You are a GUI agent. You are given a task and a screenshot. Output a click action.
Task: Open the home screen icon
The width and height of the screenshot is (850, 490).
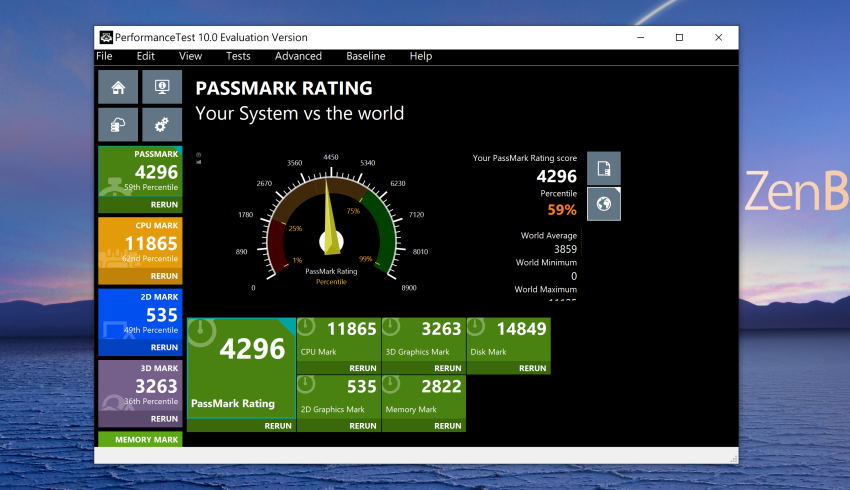[118, 87]
